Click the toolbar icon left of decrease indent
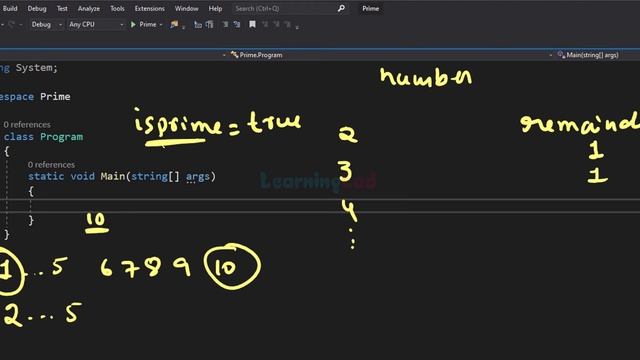The height and width of the screenshot is (360, 640). (x=209, y=24)
